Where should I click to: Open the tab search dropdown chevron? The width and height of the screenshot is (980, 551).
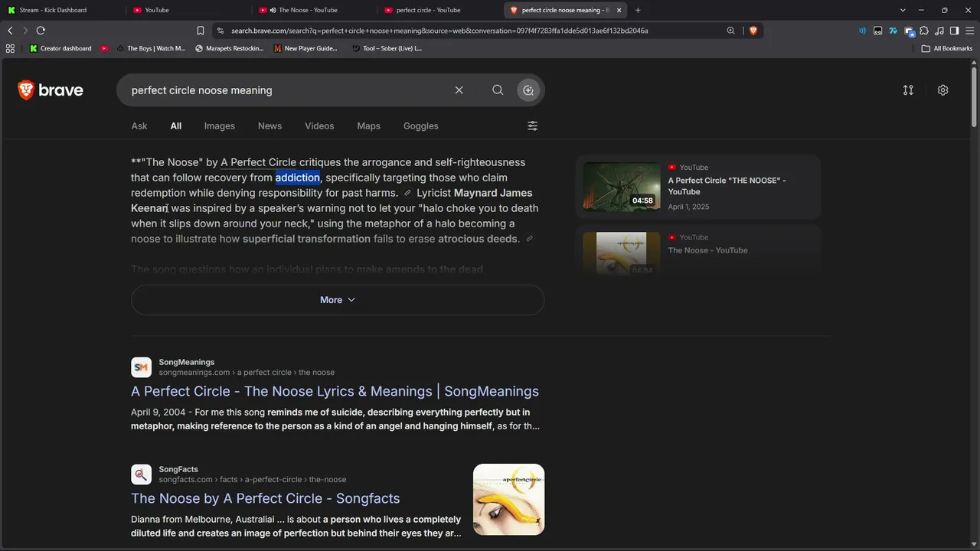(903, 10)
